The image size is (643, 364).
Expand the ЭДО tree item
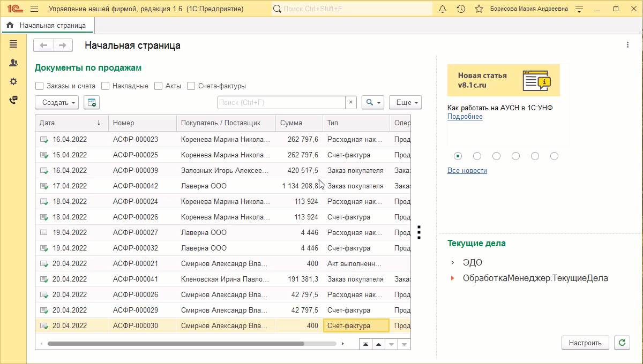point(453,263)
